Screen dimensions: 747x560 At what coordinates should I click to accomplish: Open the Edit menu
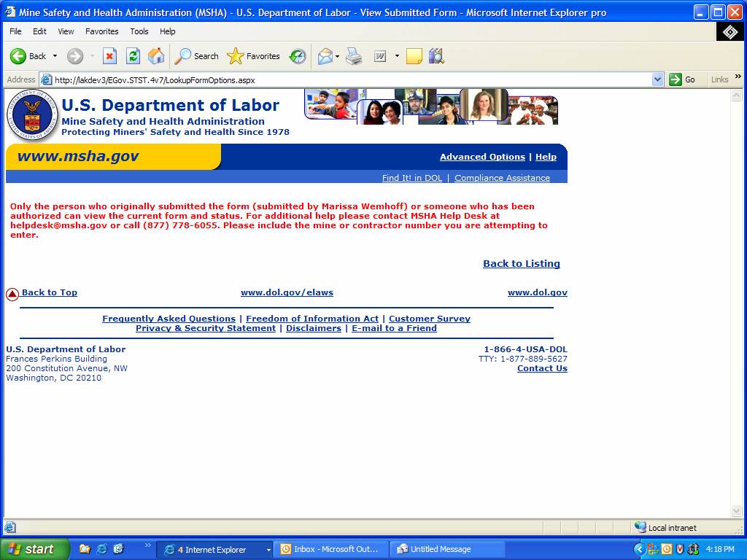pyautogui.click(x=39, y=31)
